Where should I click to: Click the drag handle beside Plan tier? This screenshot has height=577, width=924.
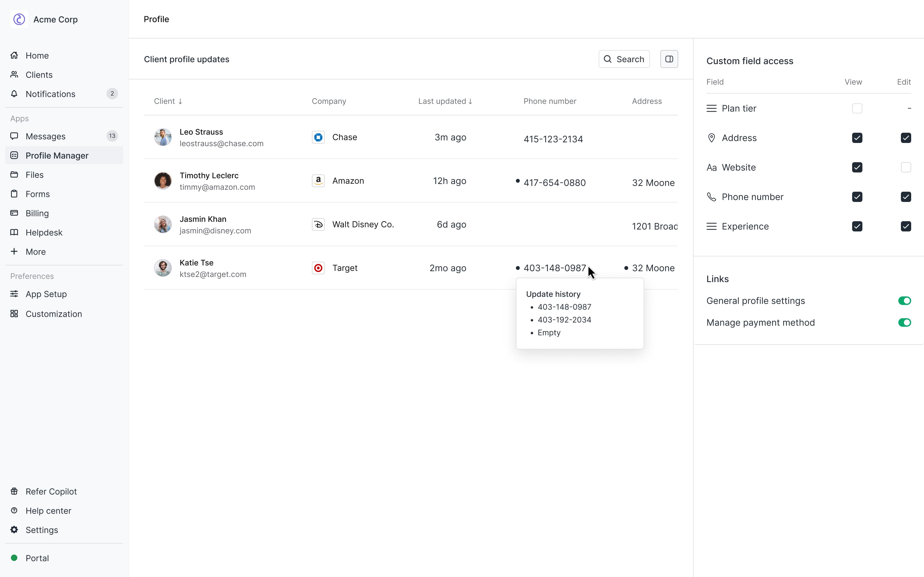tap(711, 108)
